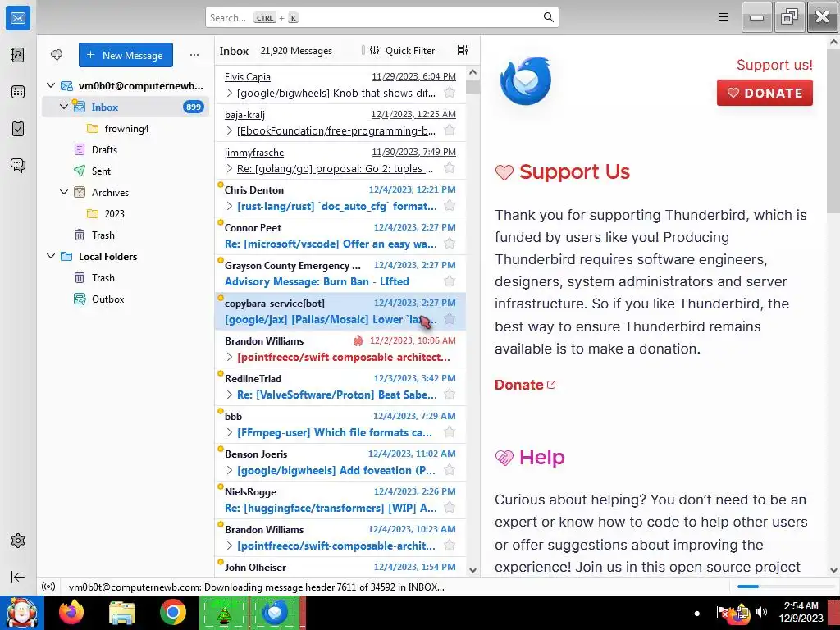Open the Sent folder
840x630 pixels.
[126, 171]
